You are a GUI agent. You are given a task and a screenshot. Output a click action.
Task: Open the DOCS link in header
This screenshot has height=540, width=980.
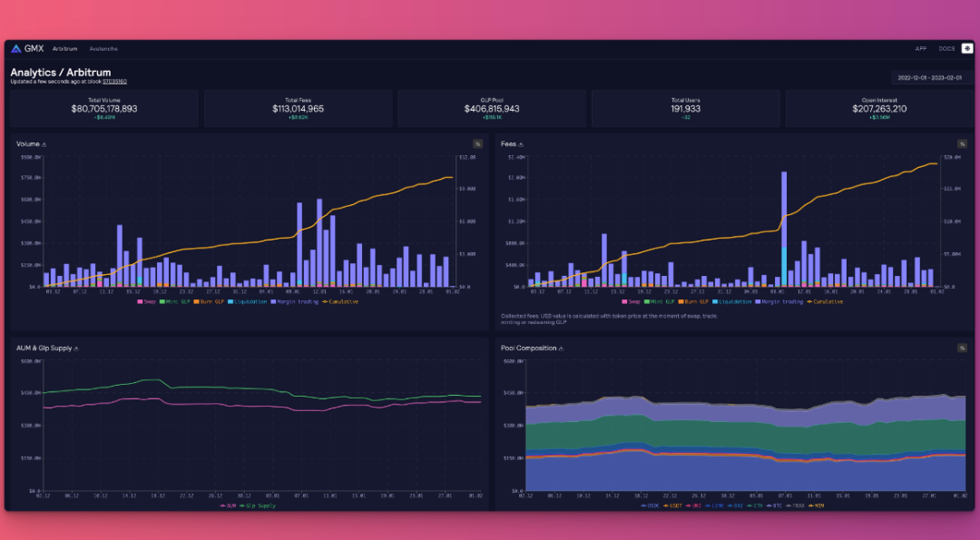point(946,49)
